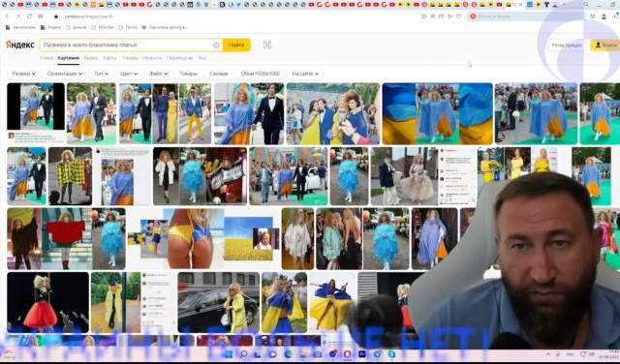Viewport: 620px width, 364px height.
Task: Open thumbnail of woman beside black car
Action: pos(218,302)
